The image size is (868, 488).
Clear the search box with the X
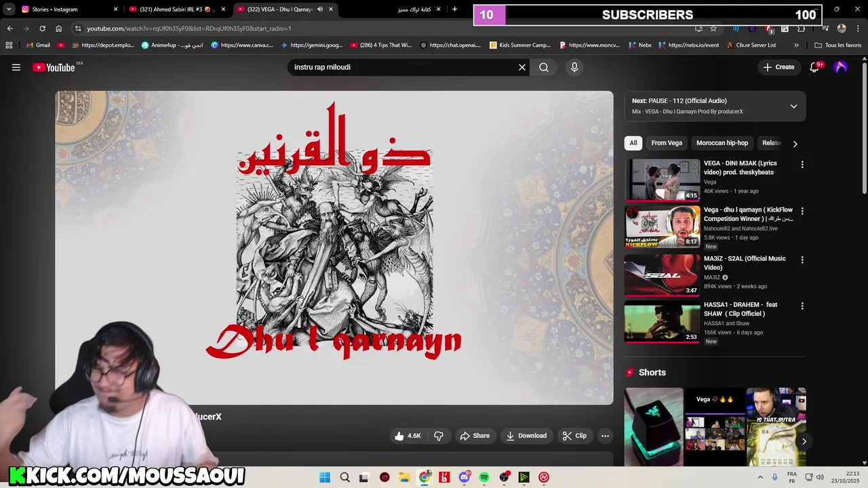(x=522, y=67)
